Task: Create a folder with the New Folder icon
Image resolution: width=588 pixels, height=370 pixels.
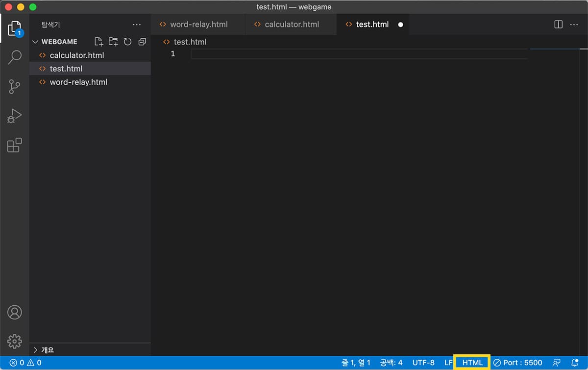Action: pos(113,42)
